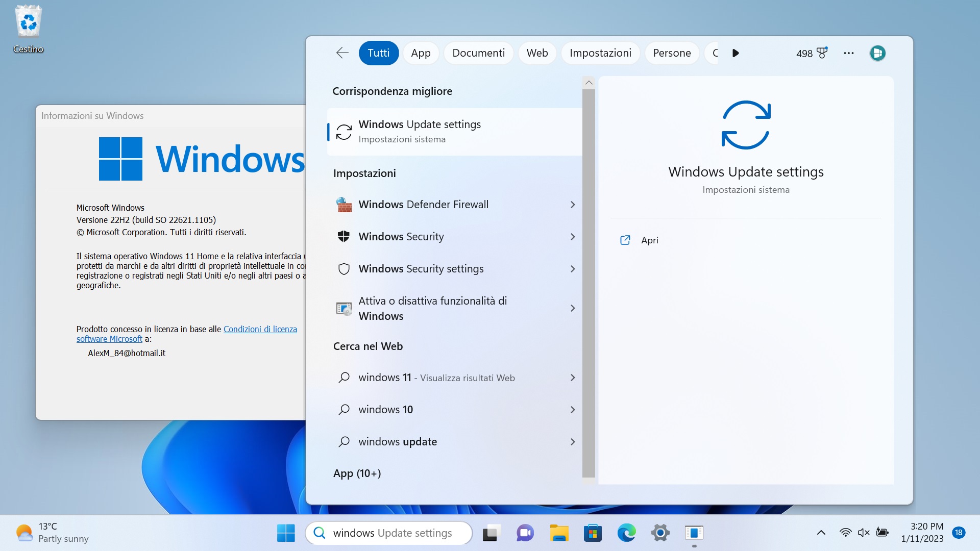Screen dimensions: 980x551
Task: Open Wi-Fi network tray icon
Action: [x=845, y=533]
